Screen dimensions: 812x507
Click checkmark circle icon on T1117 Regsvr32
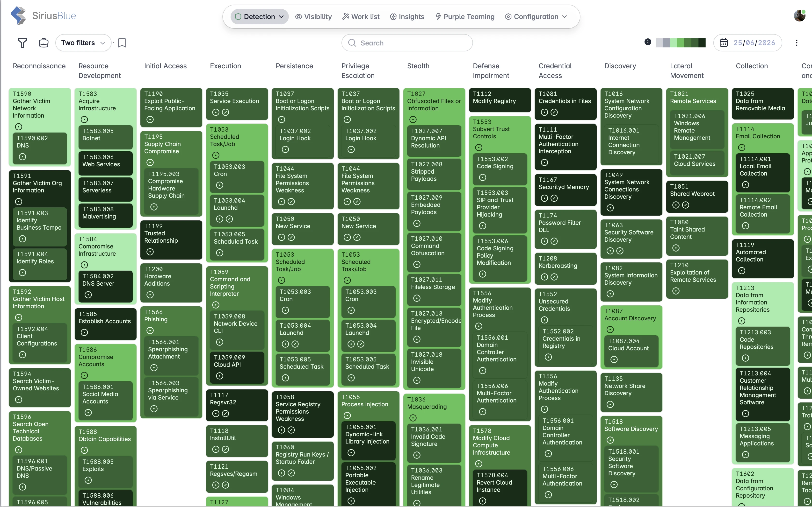225,414
